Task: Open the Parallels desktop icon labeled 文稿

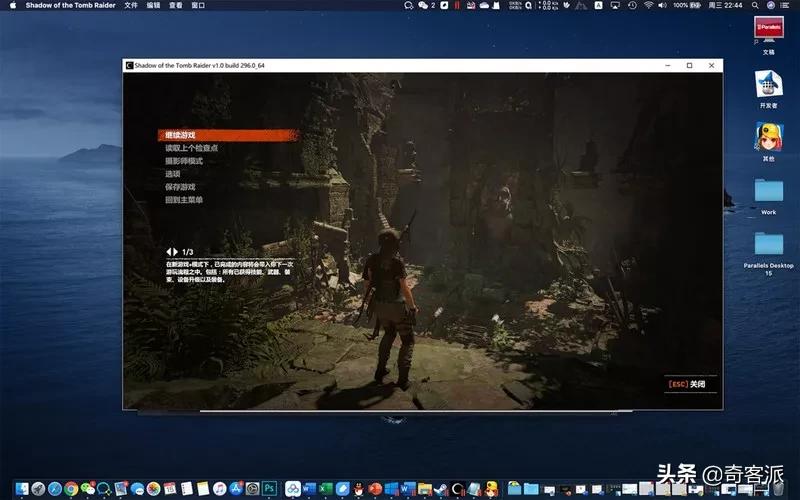Action: click(769, 35)
